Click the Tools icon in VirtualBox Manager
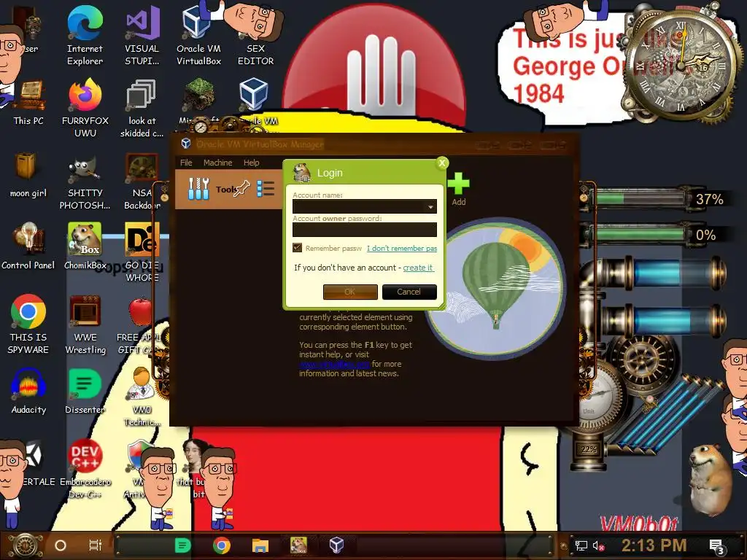747x560 pixels. coord(198,189)
